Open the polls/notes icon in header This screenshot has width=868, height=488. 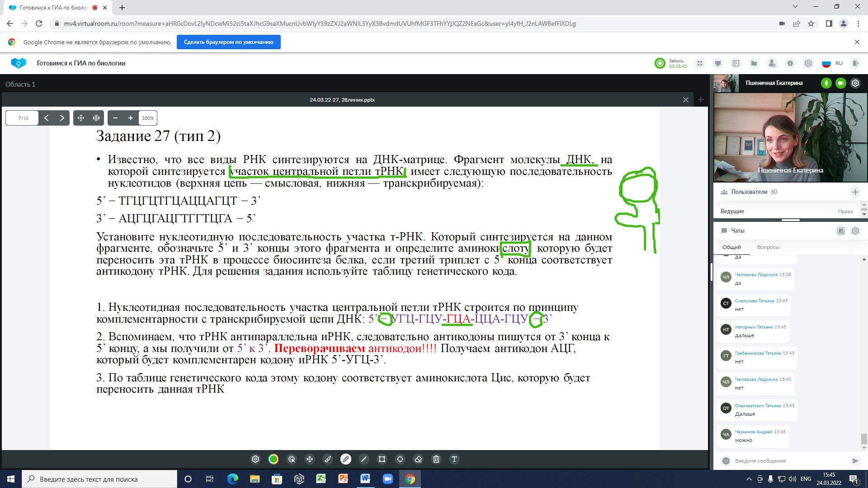pos(736,63)
